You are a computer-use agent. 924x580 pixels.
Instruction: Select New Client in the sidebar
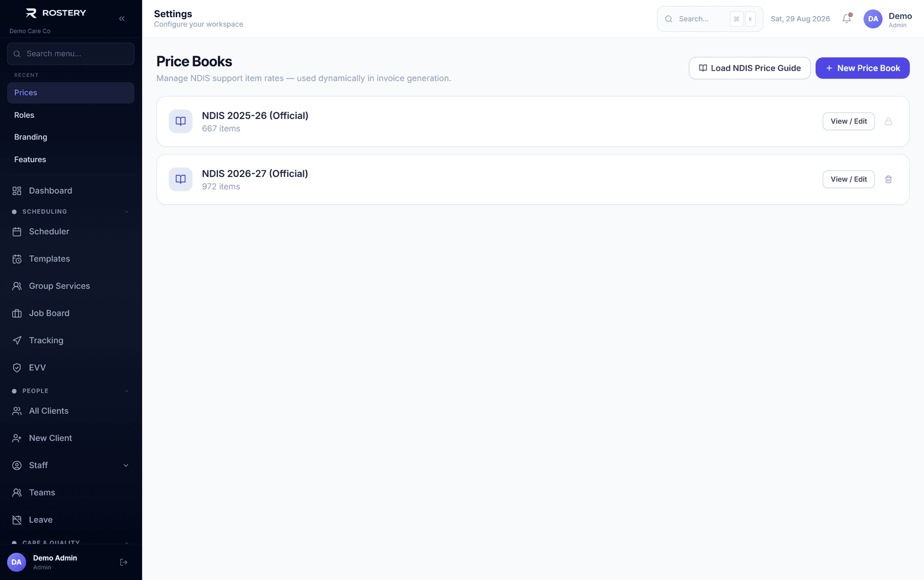[x=70, y=438]
